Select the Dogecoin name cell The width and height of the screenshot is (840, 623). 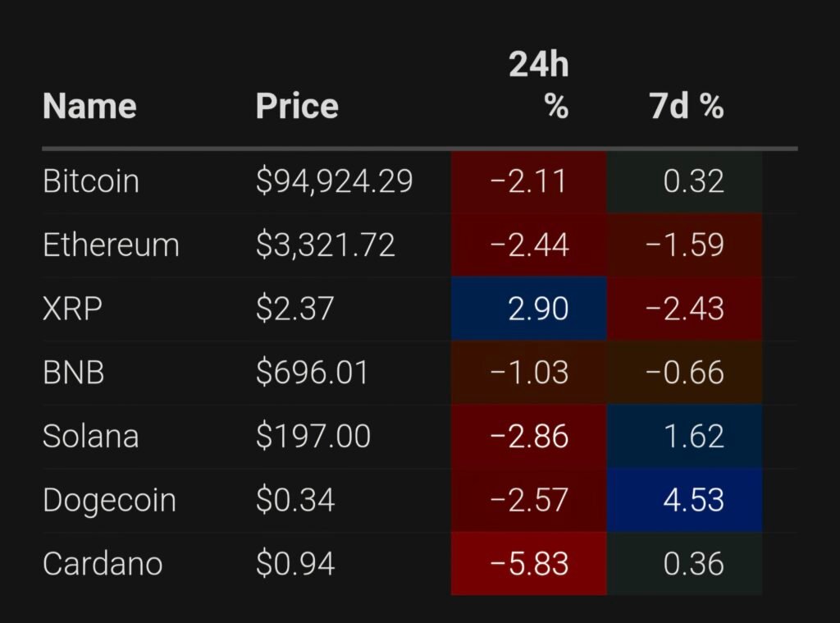tap(109, 501)
